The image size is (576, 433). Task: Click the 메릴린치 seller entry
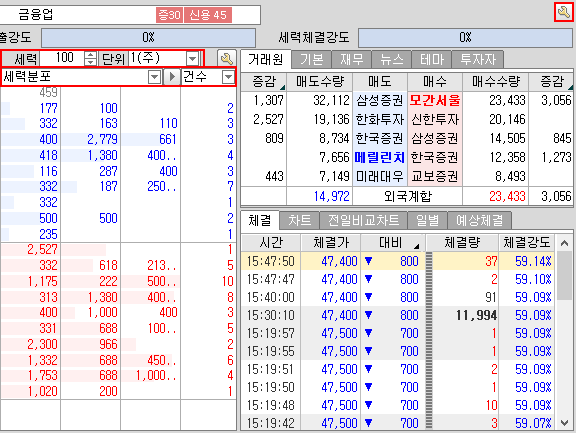[379, 158]
